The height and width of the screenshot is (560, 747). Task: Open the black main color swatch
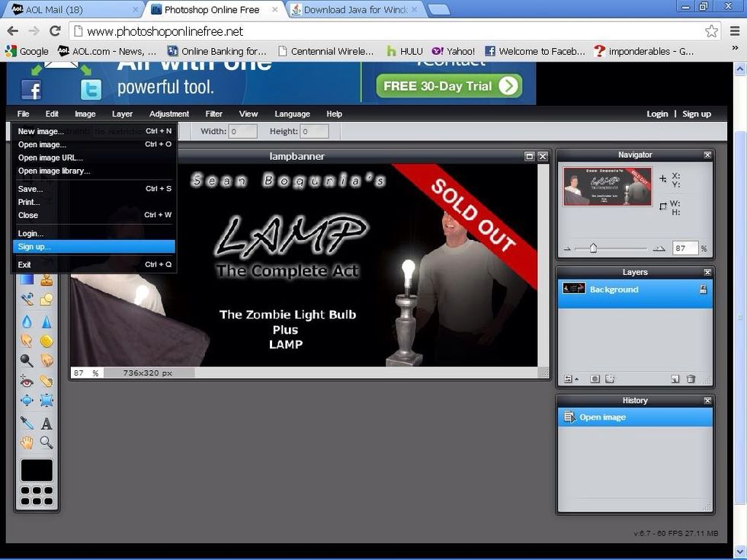(37, 471)
